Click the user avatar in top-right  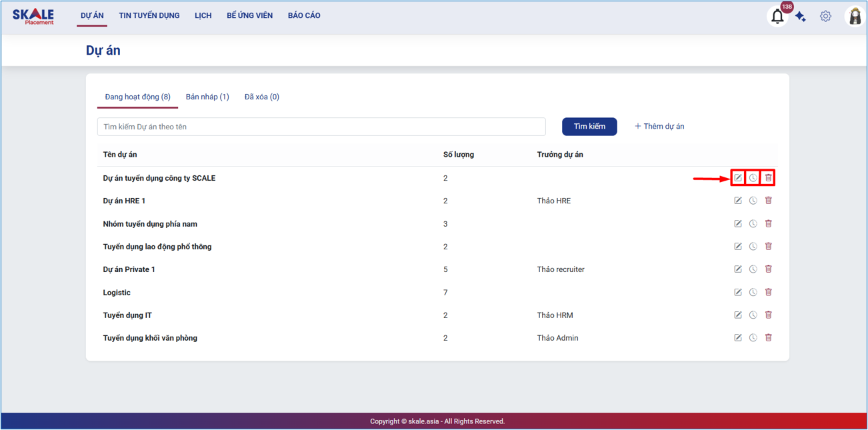click(855, 16)
